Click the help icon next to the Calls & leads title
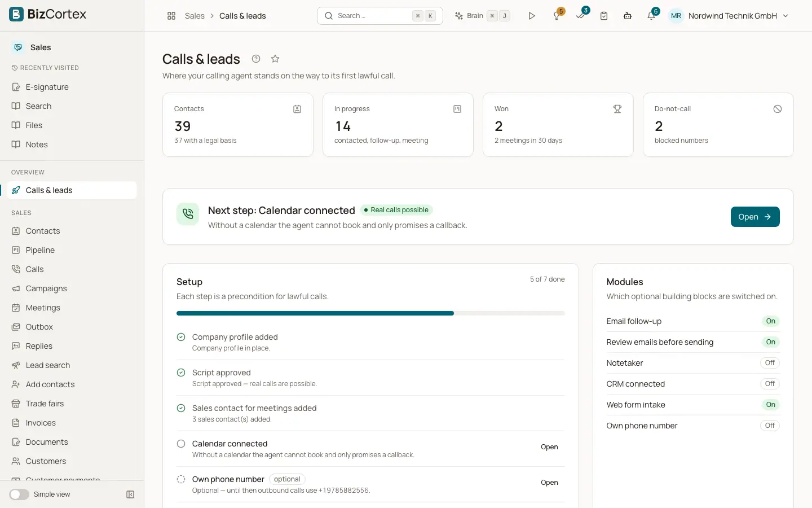Image resolution: width=812 pixels, height=508 pixels. click(x=256, y=59)
